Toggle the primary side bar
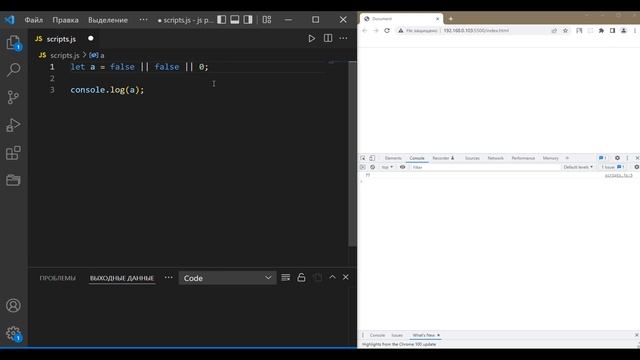 [222, 20]
